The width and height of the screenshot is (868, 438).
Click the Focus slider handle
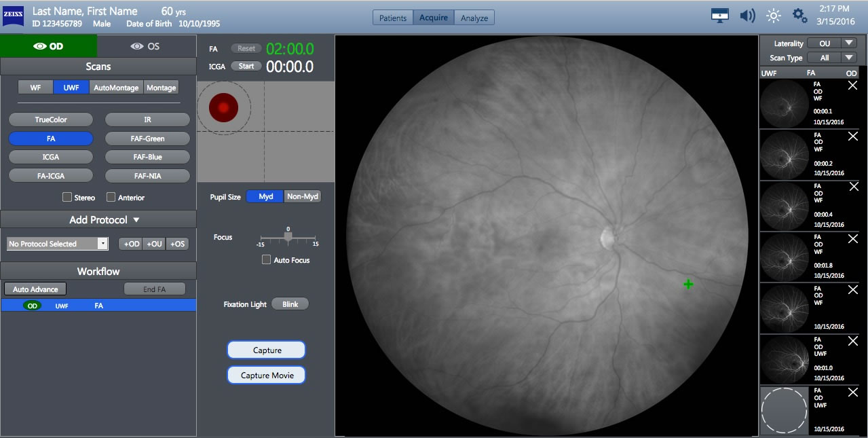pyautogui.click(x=288, y=237)
